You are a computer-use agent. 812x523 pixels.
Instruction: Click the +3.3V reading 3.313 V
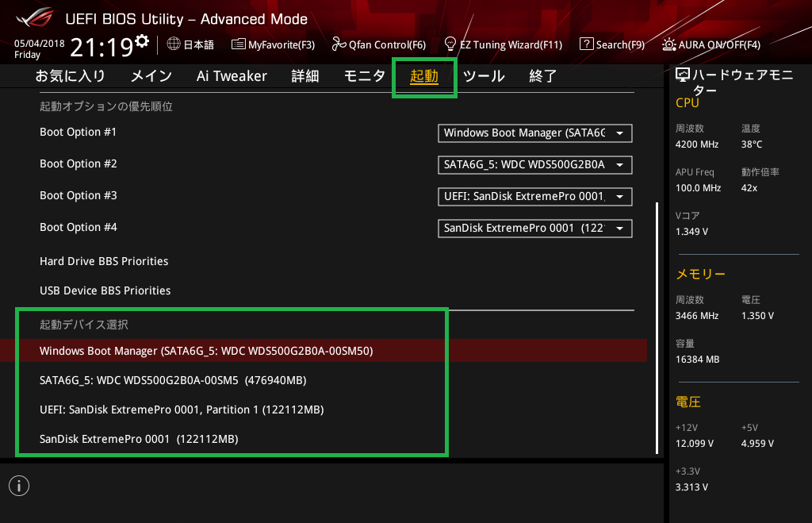click(x=691, y=487)
